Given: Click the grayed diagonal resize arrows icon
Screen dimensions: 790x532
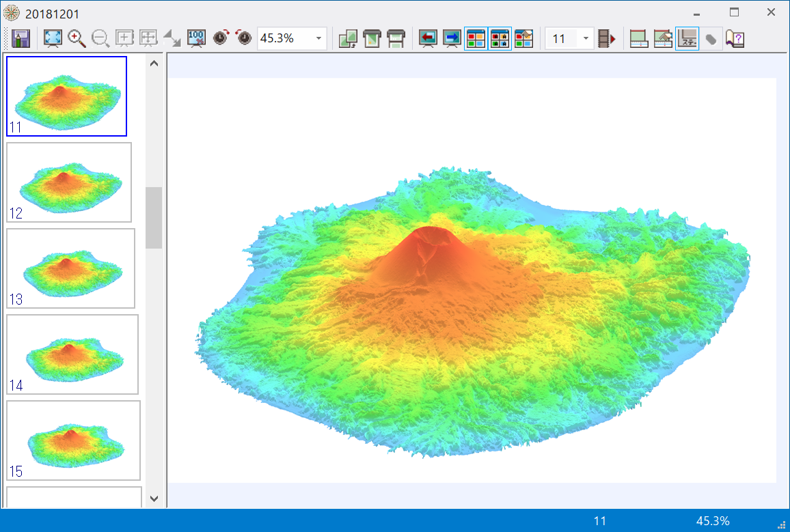Looking at the screenshot, I should [172, 39].
